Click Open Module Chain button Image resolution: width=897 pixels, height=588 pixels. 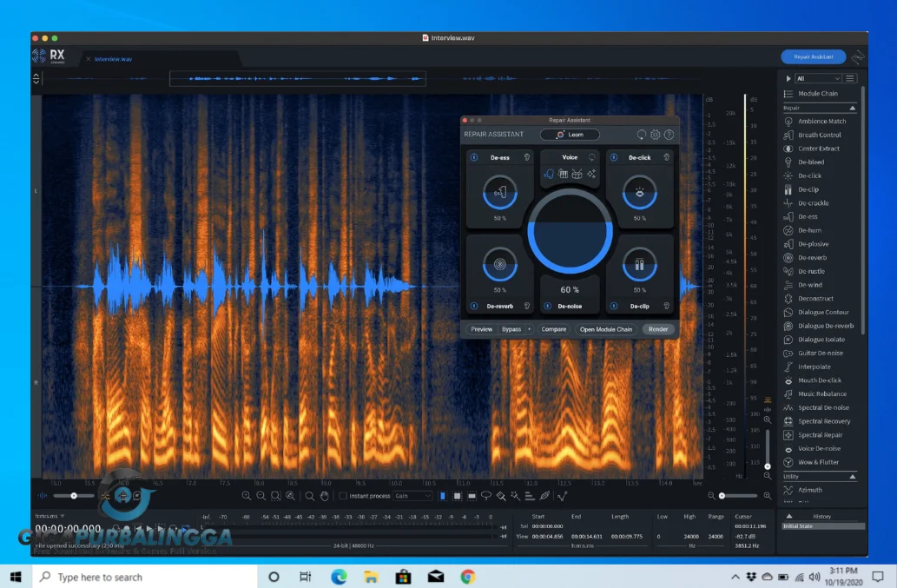coord(606,329)
